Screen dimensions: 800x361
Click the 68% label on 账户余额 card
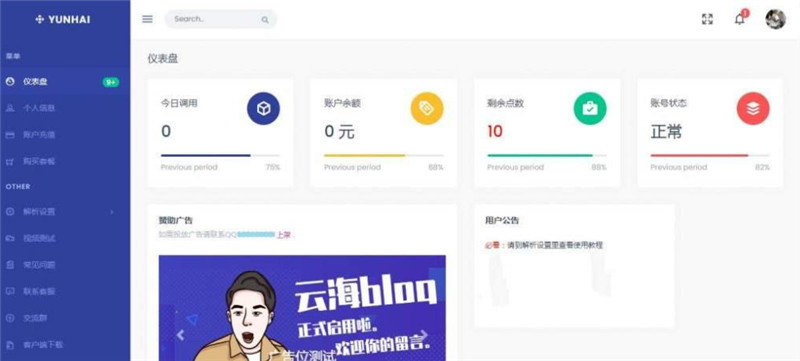[x=436, y=167]
